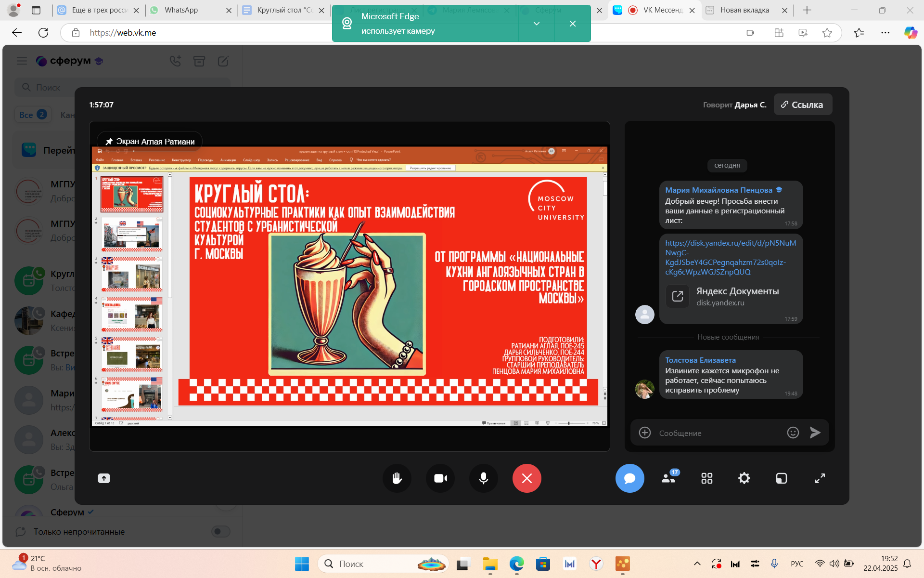Switch to Новая вкладка tab
The width and height of the screenshot is (924, 578).
pyautogui.click(x=744, y=10)
